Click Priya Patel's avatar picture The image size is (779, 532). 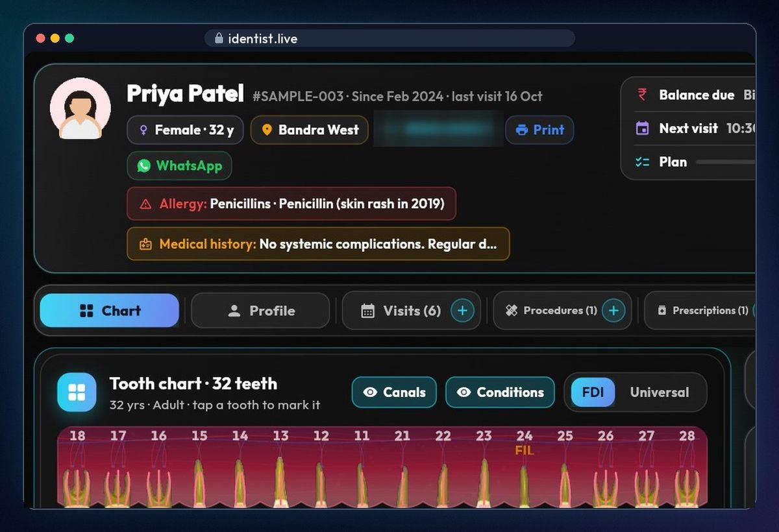(80, 108)
